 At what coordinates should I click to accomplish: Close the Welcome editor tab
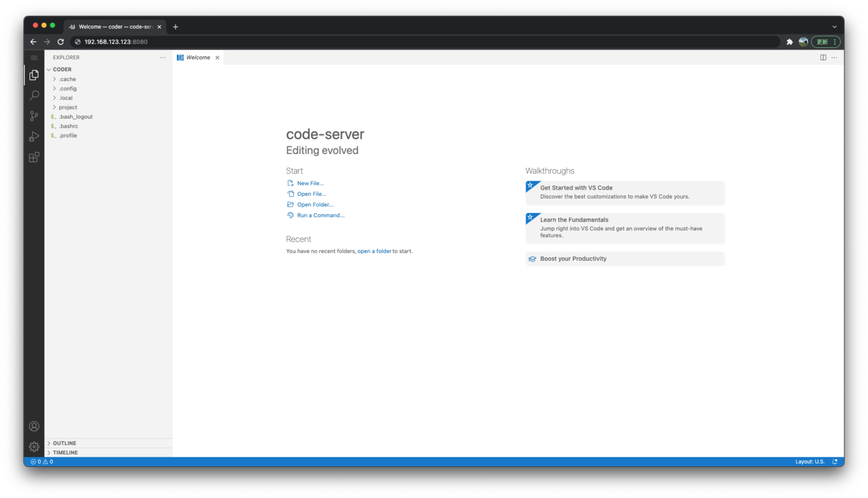[x=217, y=58]
